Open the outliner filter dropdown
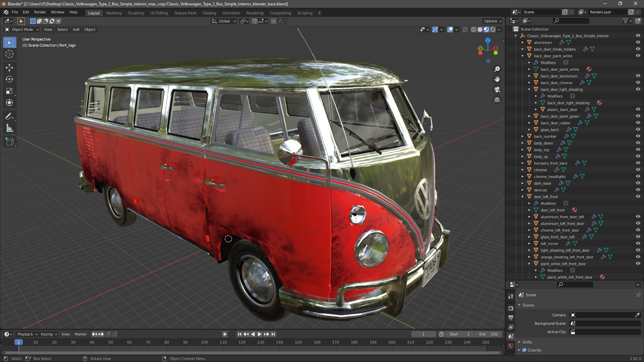Viewport: 644px width, 362px height. pyautogui.click(x=627, y=21)
